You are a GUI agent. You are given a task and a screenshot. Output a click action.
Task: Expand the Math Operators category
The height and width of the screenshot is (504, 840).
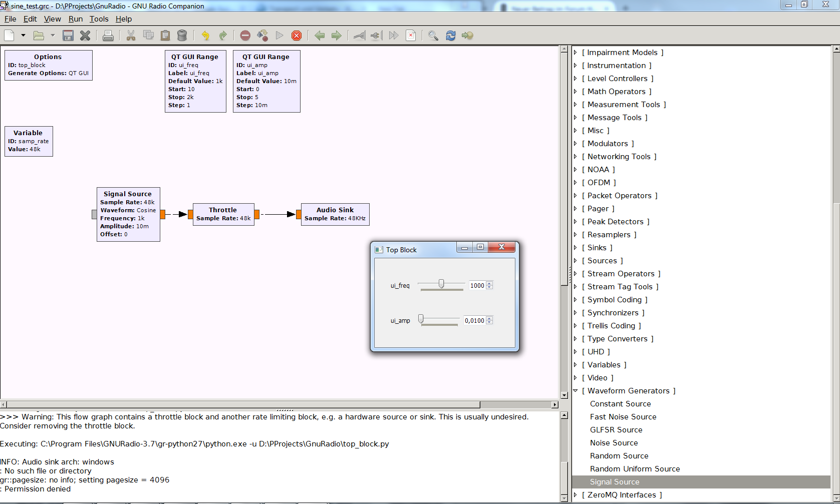click(576, 92)
